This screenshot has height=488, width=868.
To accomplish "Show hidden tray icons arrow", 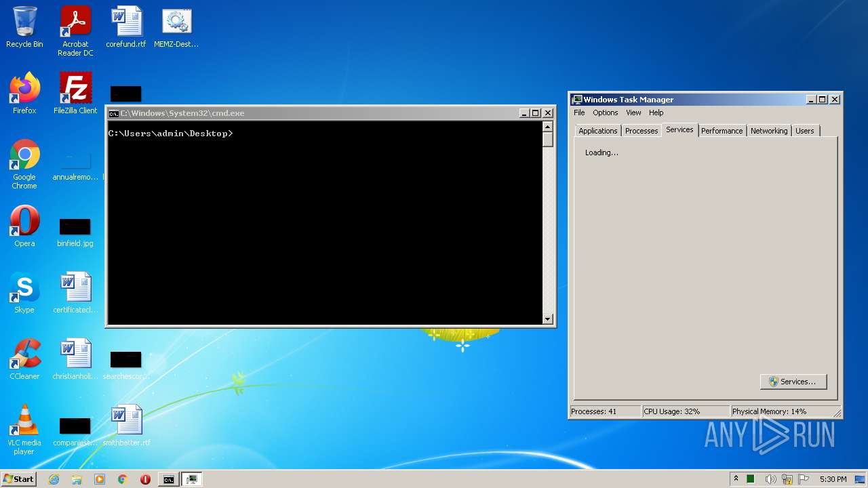I will 736,479.
